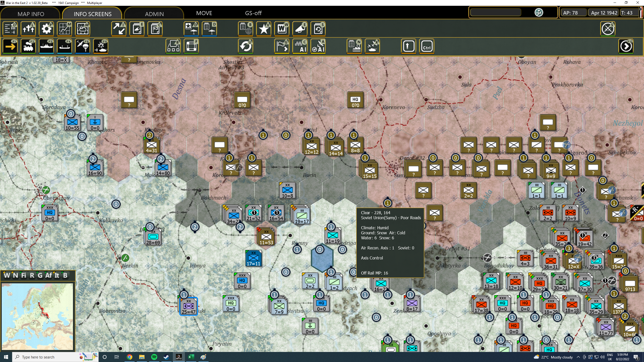The width and height of the screenshot is (644, 362).
Task: Click the Apr 12 1942 date box
Action: [604, 13]
